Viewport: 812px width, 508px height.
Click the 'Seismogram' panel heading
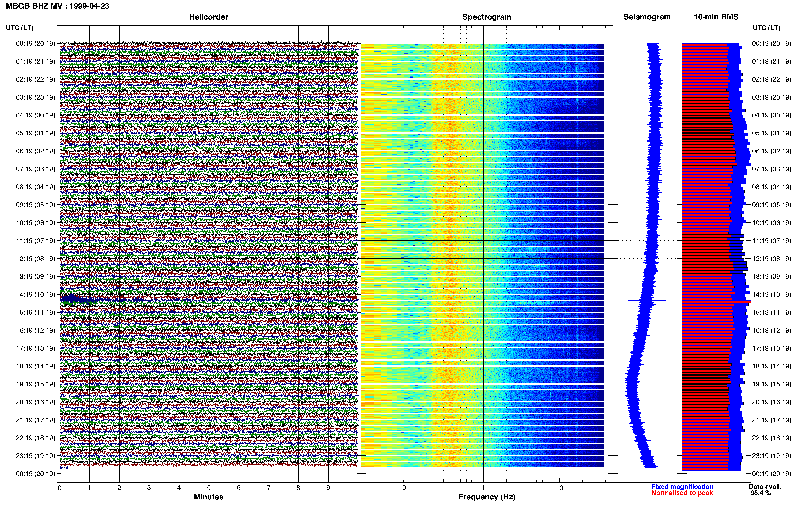tap(647, 17)
